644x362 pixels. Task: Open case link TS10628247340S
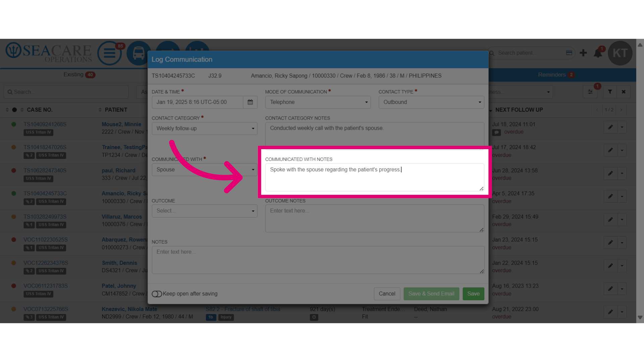coord(45,171)
